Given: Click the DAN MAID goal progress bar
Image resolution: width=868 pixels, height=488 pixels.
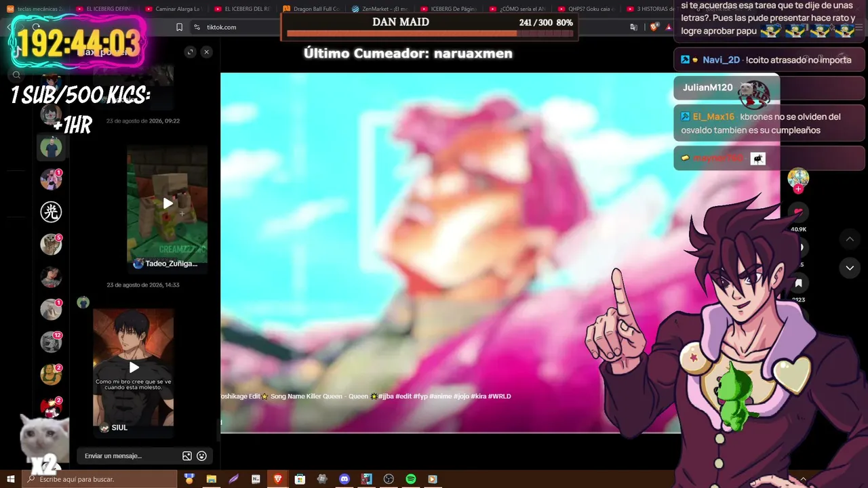Looking at the screenshot, I should [x=430, y=33].
